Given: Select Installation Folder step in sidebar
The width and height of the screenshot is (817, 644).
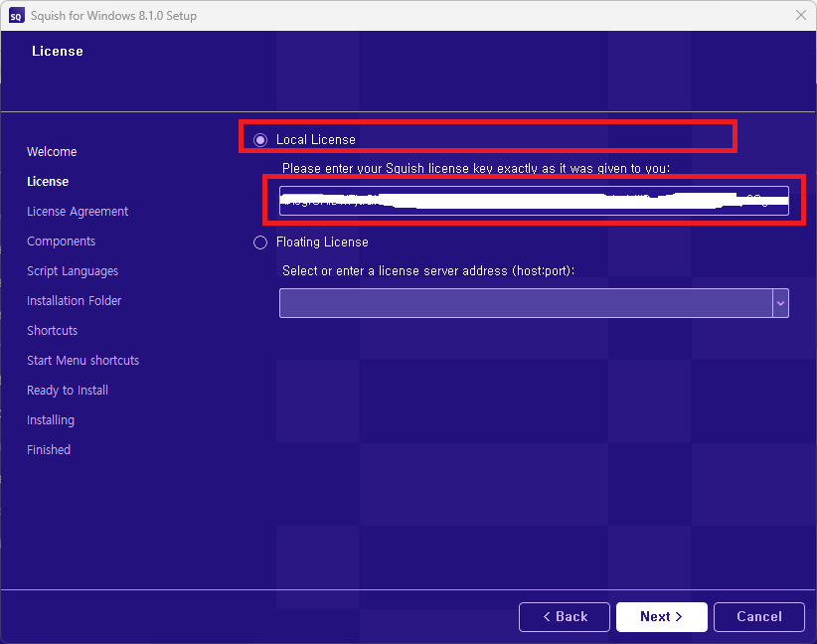Looking at the screenshot, I should (x=74, y=301).
